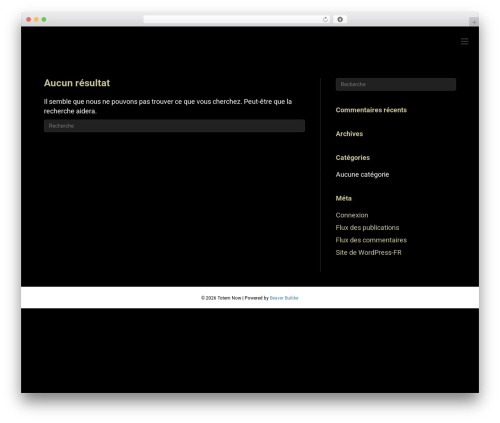Open a new tab with the plus button
Viewport: 500px width, 423px height.
[x=474, y=22]
